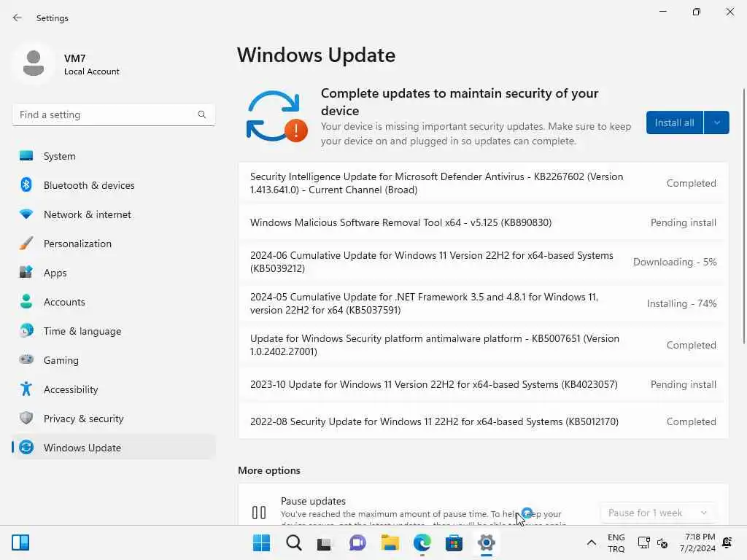Screen dimensions: 747x560
Task: Click the Bluetooth icon in sidebar
Action: pyautogui.click(x=26, y=184)
